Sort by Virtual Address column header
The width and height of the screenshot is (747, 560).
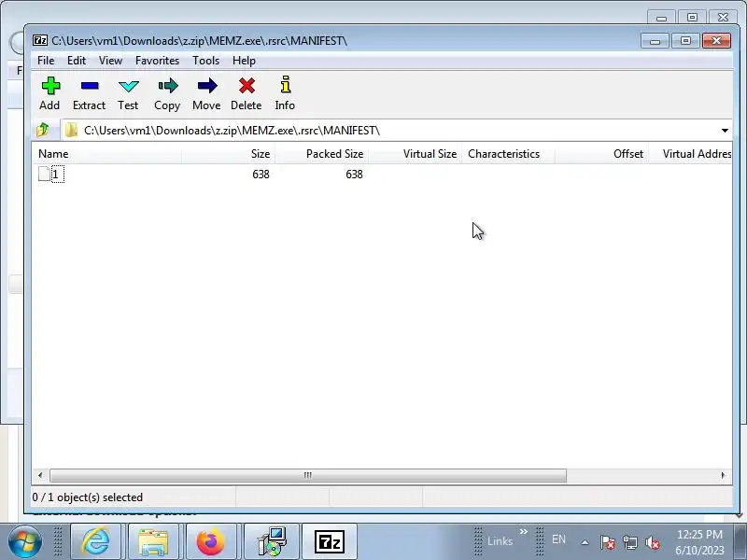691,154
